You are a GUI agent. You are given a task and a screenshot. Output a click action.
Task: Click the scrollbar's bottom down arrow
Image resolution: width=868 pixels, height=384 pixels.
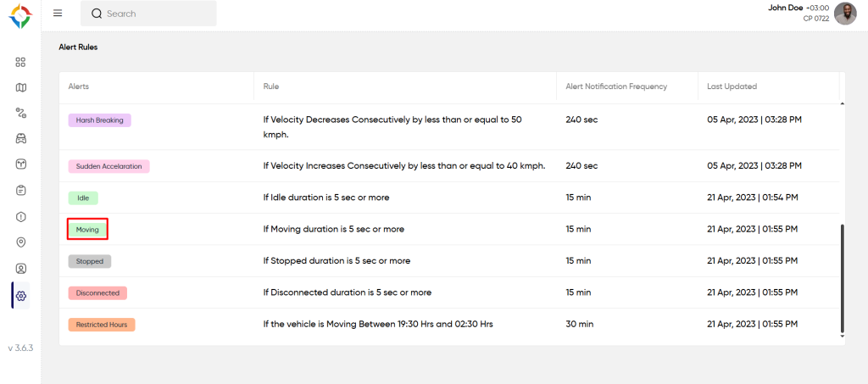(x=842, y=337)
